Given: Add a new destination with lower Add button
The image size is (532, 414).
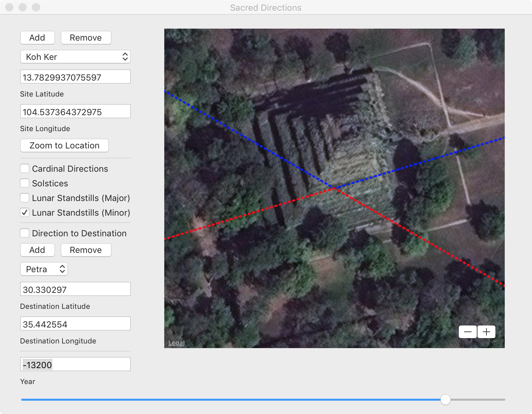Looking at the screenshot, I should (37, 250).
